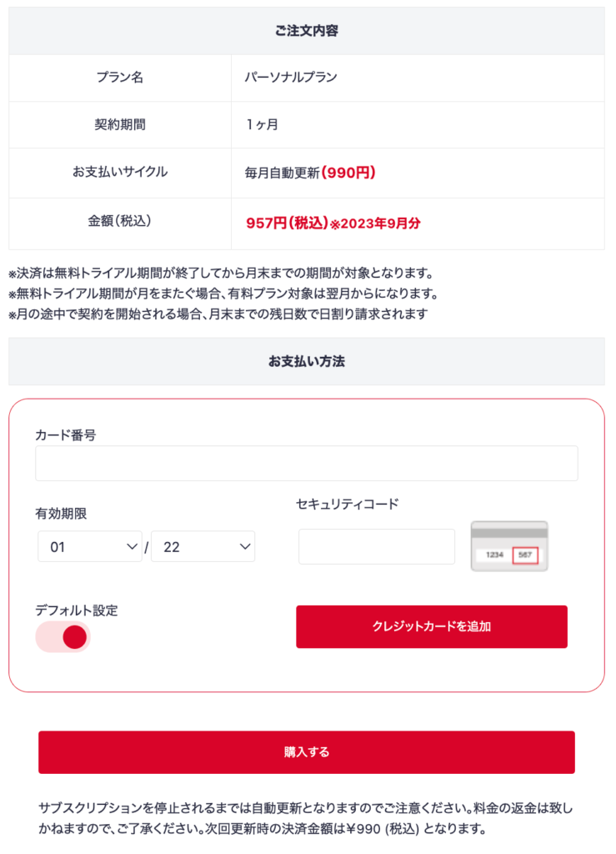The width and height of the screenshot is (616, 854).
Task: Click the クレジットカードを追加 button
Action: [431, 626]
